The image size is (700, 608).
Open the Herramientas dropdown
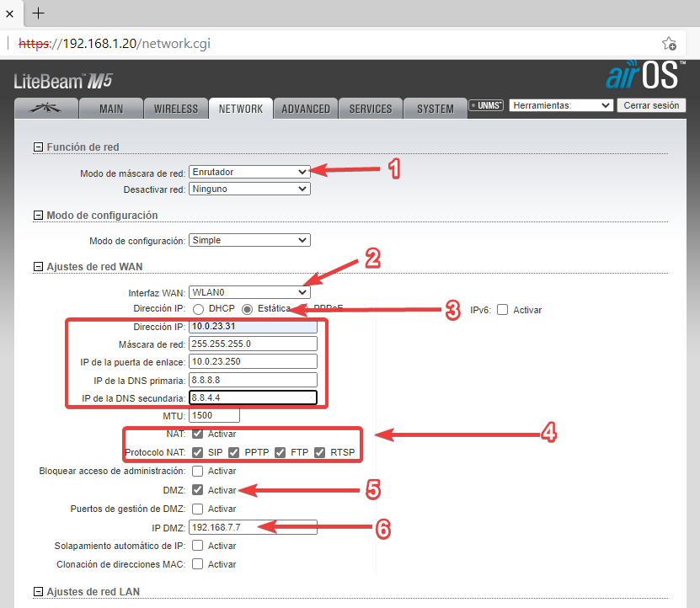(x=561, y=106)
